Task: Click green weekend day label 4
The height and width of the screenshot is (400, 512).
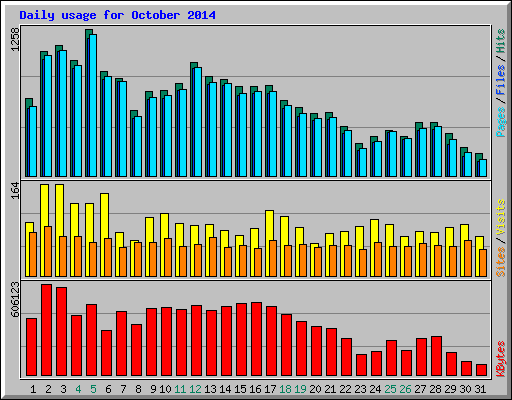Action: click(78, 389)
